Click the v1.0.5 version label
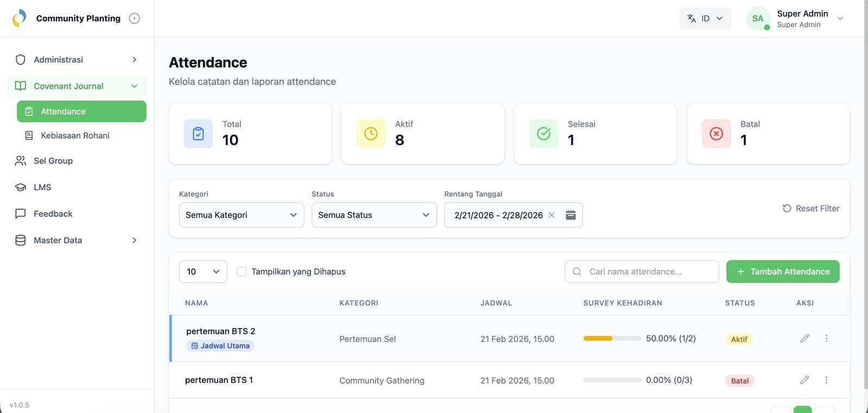 point(20,405)
